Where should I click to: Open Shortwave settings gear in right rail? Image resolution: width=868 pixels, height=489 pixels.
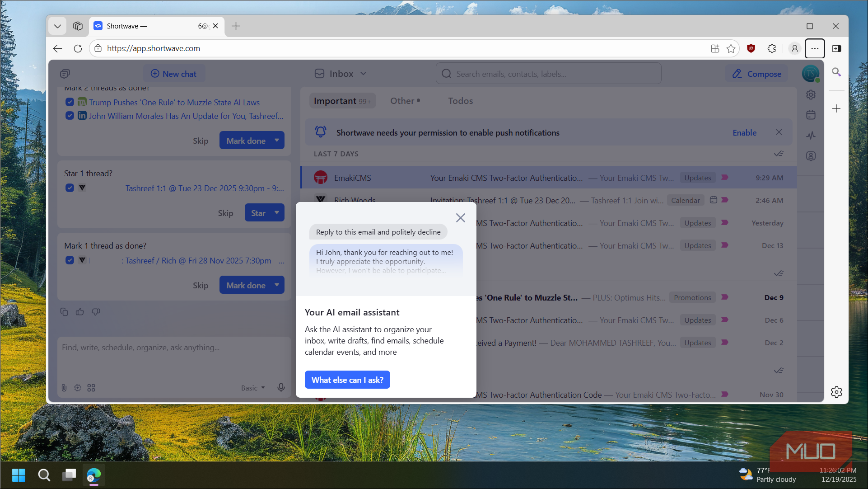pyautogui.click(x=811, y=95)
